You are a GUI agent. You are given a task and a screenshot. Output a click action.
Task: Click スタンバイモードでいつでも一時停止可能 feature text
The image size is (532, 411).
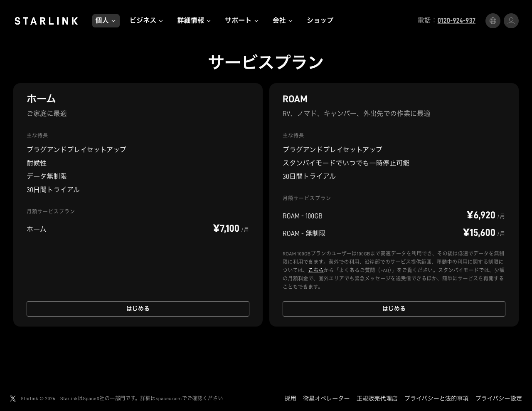click(x=346, y=163)
